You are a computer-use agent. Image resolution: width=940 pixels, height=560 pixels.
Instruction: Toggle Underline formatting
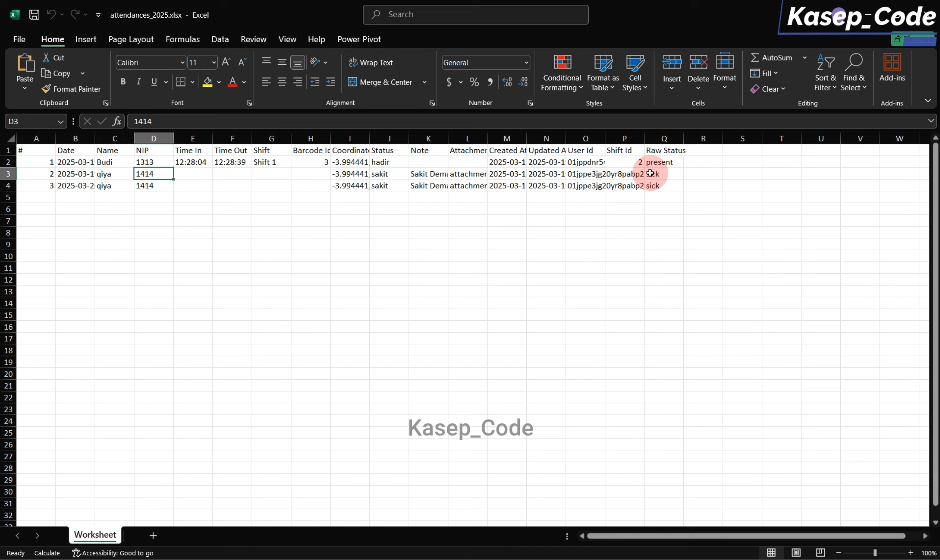point(154,82)
